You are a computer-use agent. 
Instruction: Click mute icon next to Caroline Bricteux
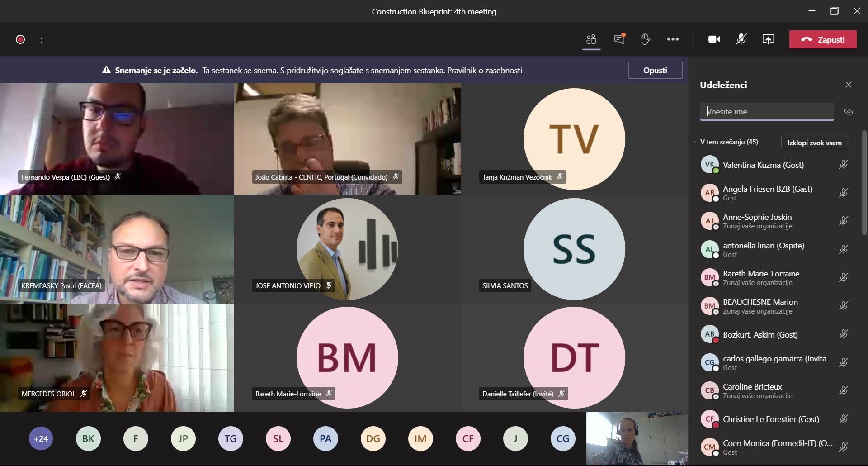tap(844, 390)
